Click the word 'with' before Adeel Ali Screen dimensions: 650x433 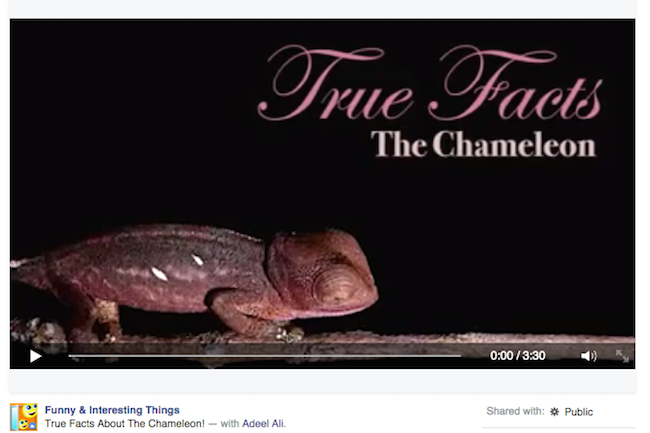pyautogui.click(x=230, y=423)
